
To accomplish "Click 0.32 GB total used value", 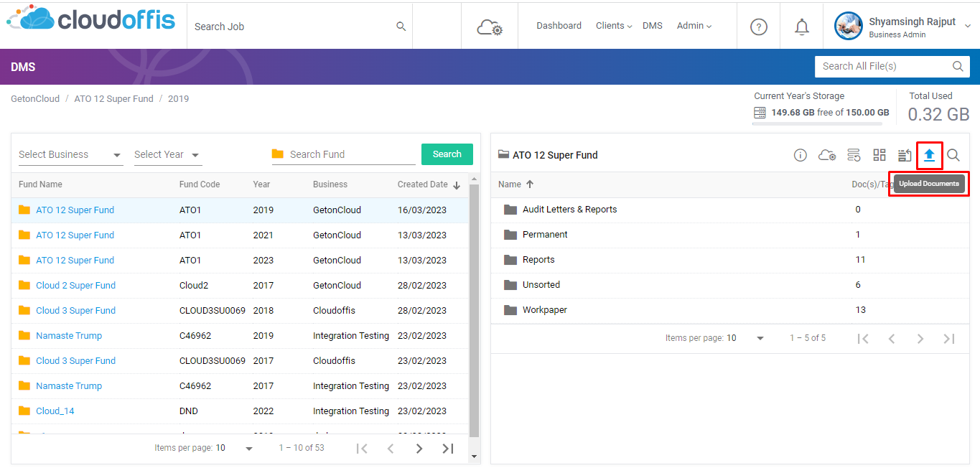I will click(x=938, y=114).
